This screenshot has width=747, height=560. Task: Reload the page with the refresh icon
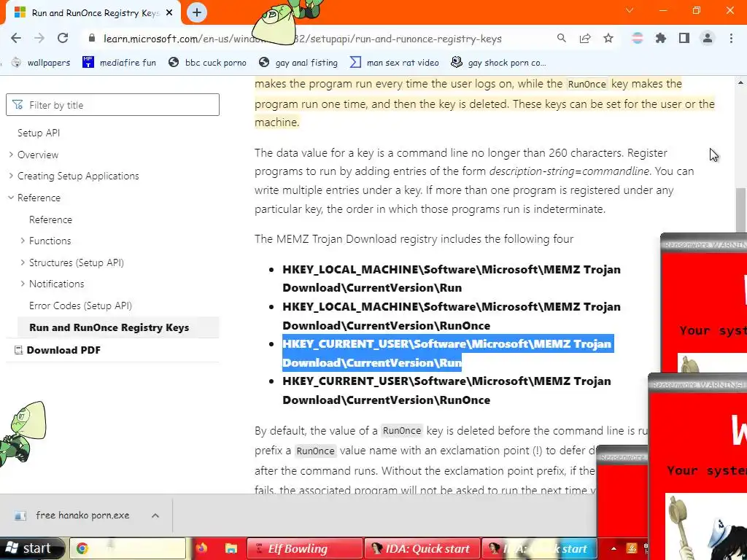pyautogui.click(x=63, y=39)
